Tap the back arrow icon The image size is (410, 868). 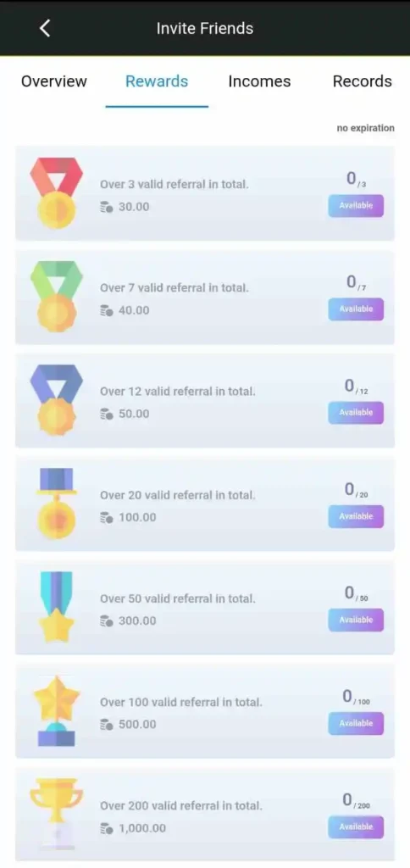click(x=46, y=28)
